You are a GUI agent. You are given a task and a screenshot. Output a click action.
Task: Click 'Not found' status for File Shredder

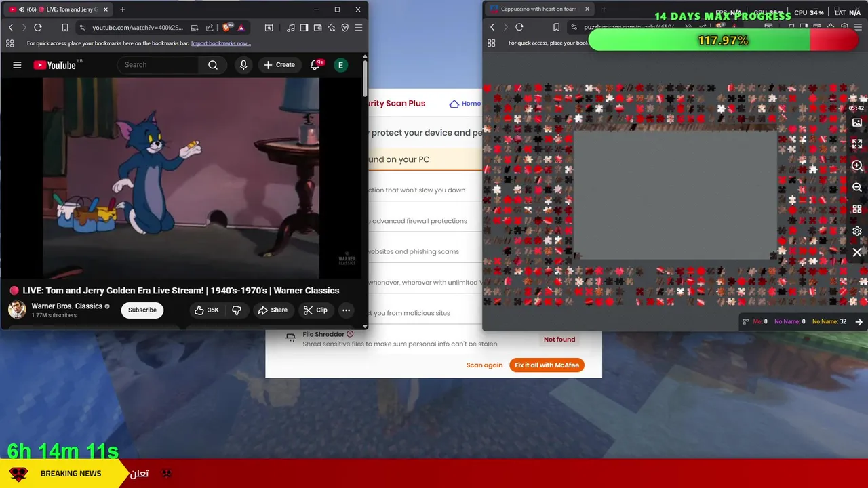559,340
